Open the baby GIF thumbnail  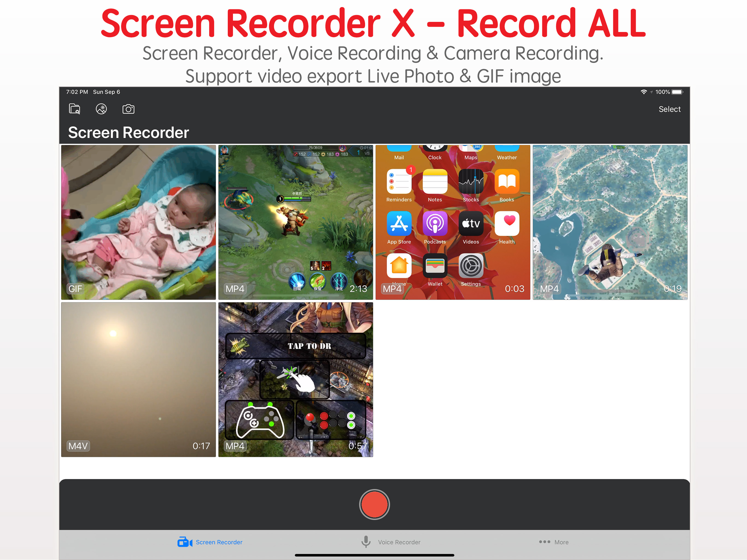[x=138, y=222]
